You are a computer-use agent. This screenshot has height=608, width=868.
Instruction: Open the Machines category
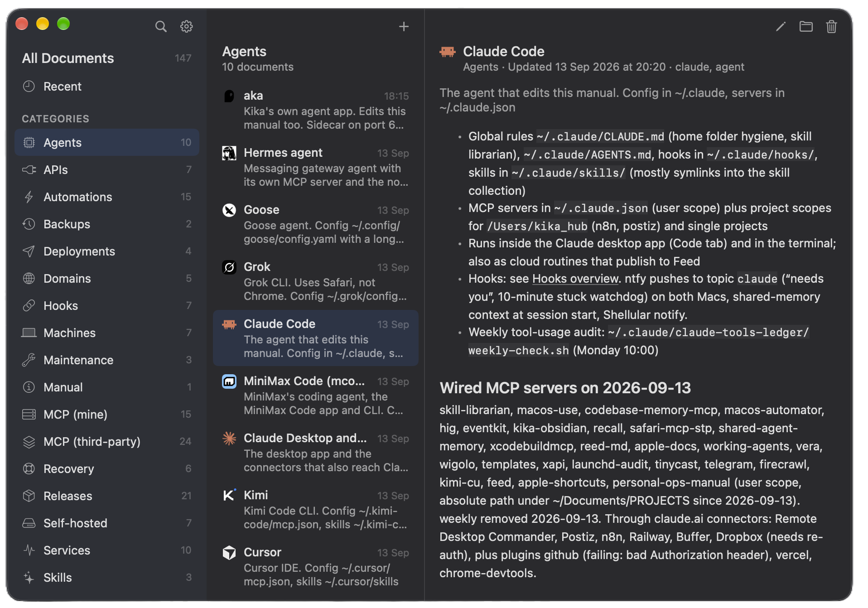[x=107, y=333]
